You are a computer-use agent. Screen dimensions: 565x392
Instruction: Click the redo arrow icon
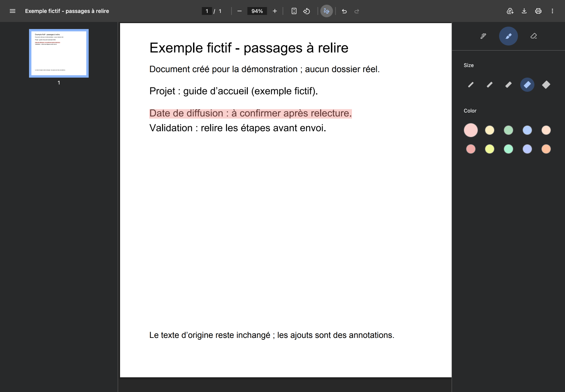pos(357,11)
